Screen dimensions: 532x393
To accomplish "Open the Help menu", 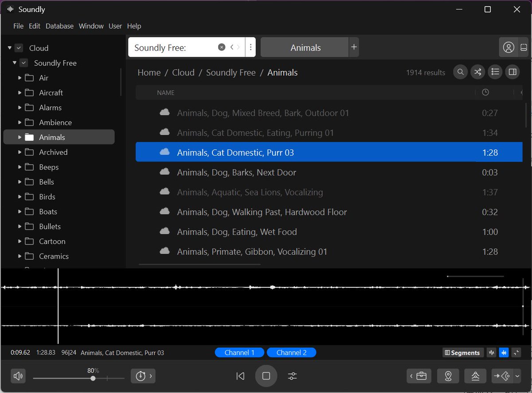I will pyautogui.click(x=134, y=26).
